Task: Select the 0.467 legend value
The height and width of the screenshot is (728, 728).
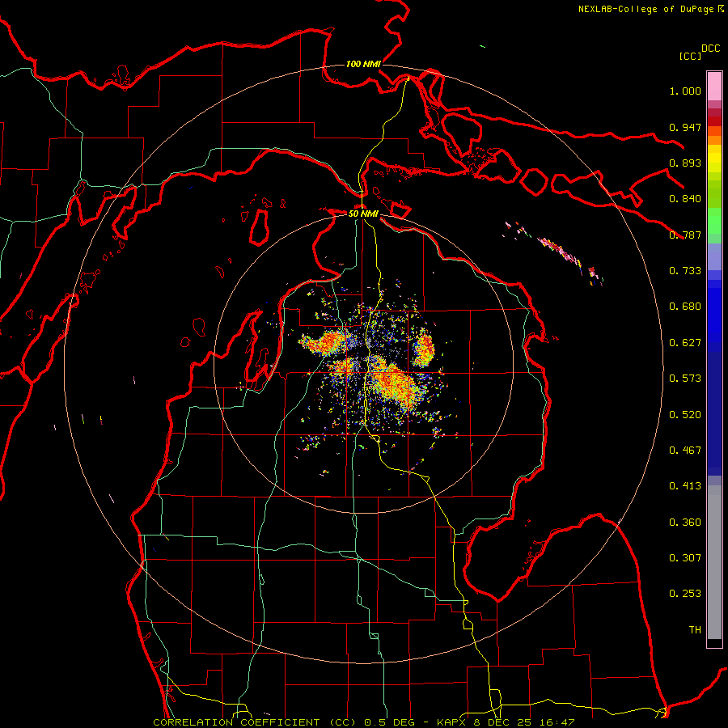Action: (x=685, y=451)
